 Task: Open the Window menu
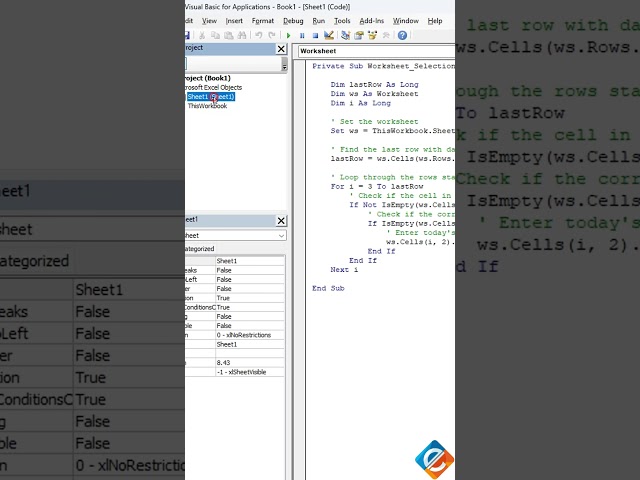click(x=405, y=21)
